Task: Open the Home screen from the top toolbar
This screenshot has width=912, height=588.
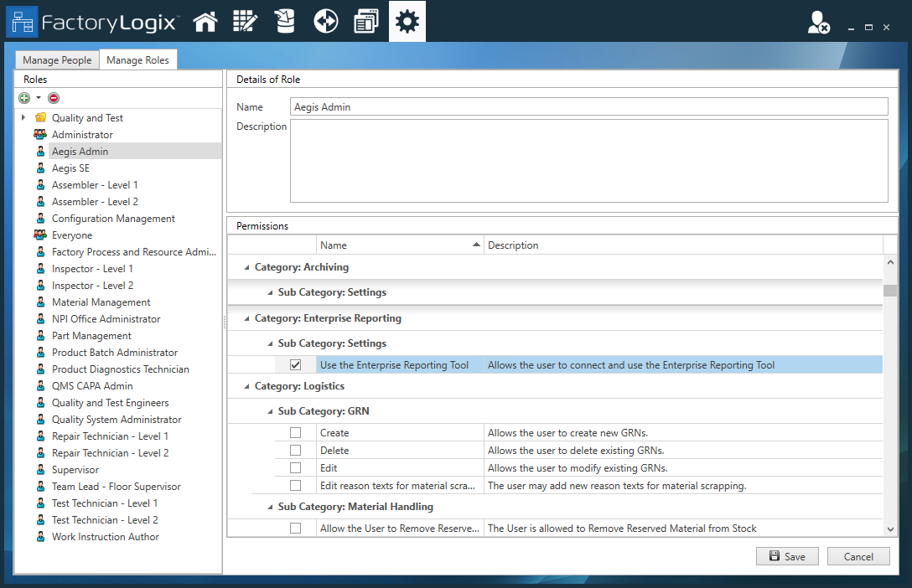Action: click(205, 21)
